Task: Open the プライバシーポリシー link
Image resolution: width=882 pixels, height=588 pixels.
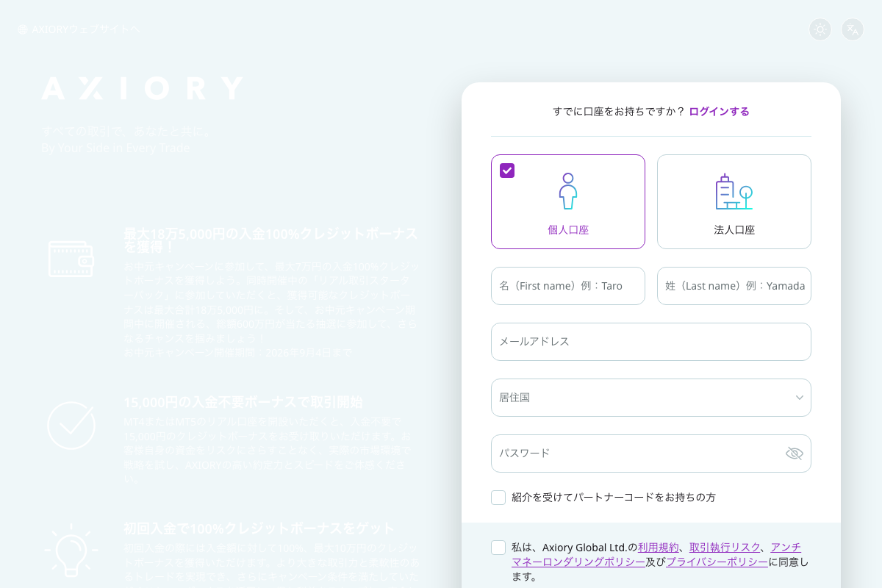Action: [717, 562]
